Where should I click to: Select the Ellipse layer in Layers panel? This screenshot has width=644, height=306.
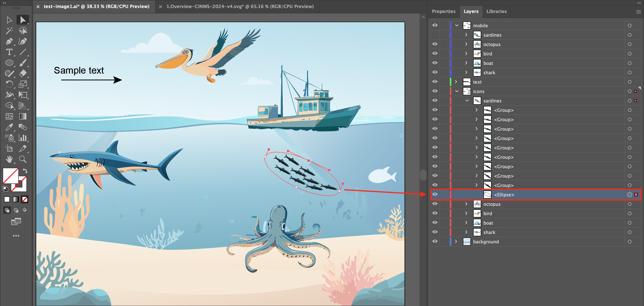pyautogui.click(x=504, y=195)
